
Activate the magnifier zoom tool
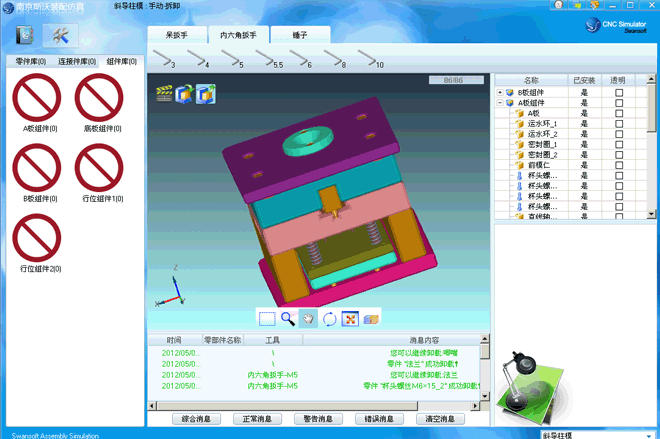pyautogui.click(x=288, y=319)
